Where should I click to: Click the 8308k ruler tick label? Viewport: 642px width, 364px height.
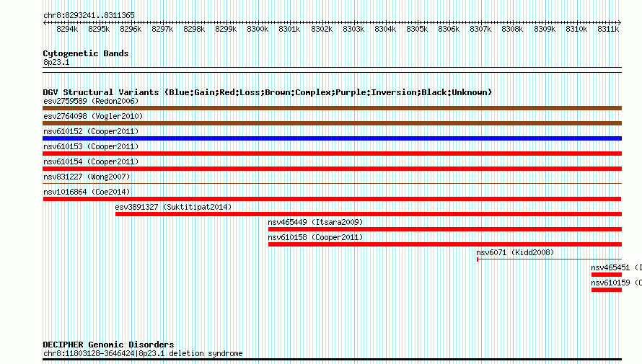pyautogui.click(x=512, y=29)
